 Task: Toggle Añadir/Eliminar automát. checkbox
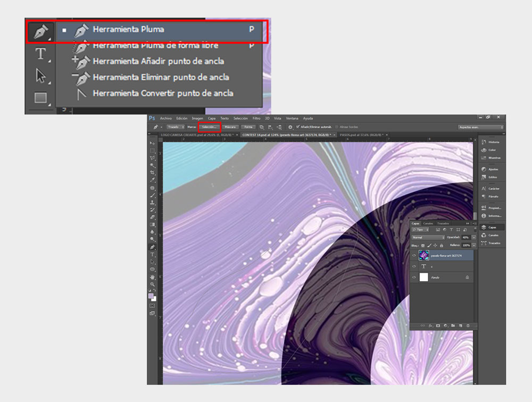tap(298, 127)
